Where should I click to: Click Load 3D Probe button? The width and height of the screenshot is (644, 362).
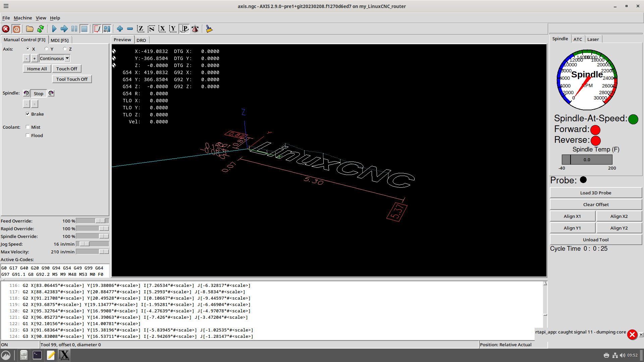(x=596, y=193)
